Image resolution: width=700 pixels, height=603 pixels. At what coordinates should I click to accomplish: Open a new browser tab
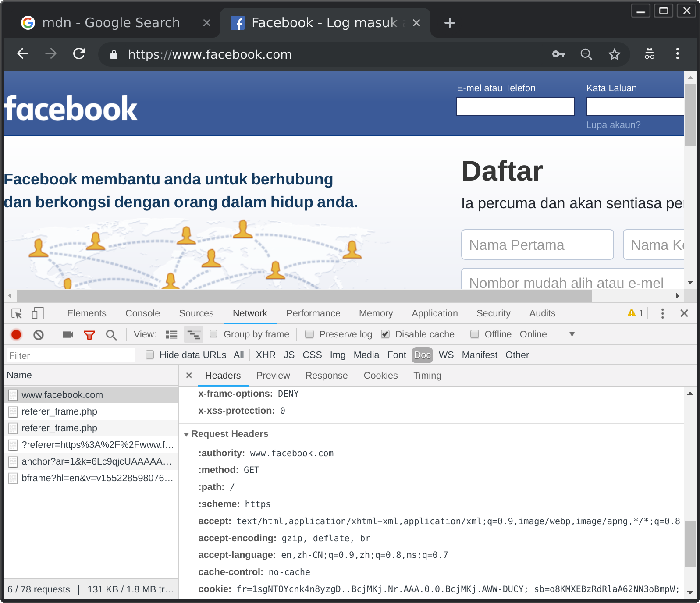click(450, 23)
